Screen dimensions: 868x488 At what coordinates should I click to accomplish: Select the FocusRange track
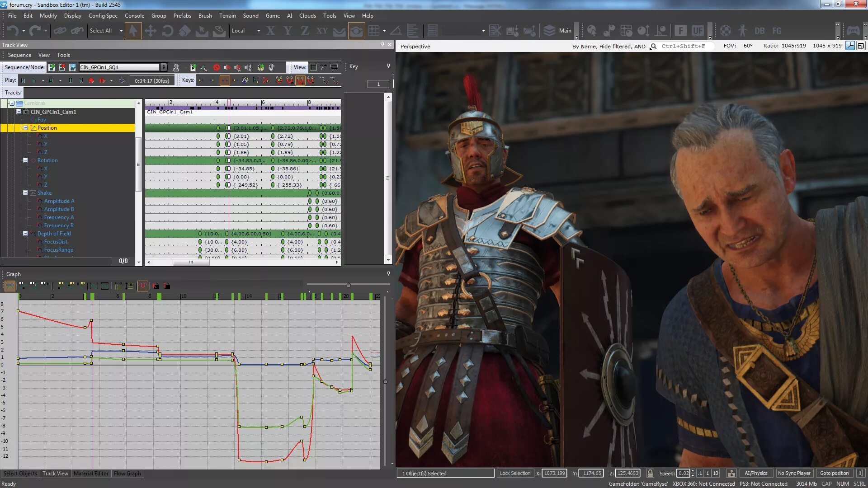[59, 250]
